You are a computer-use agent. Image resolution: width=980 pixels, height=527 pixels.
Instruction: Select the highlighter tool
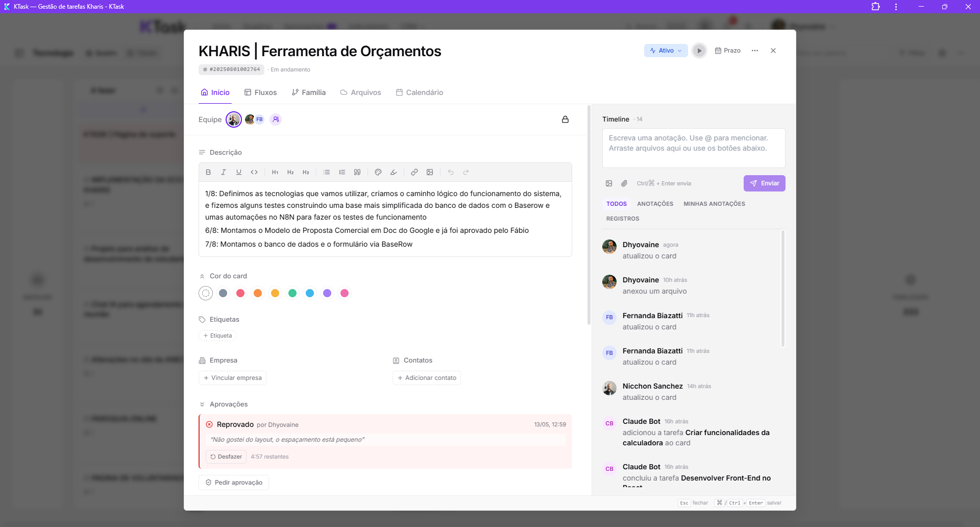(394, 173)
